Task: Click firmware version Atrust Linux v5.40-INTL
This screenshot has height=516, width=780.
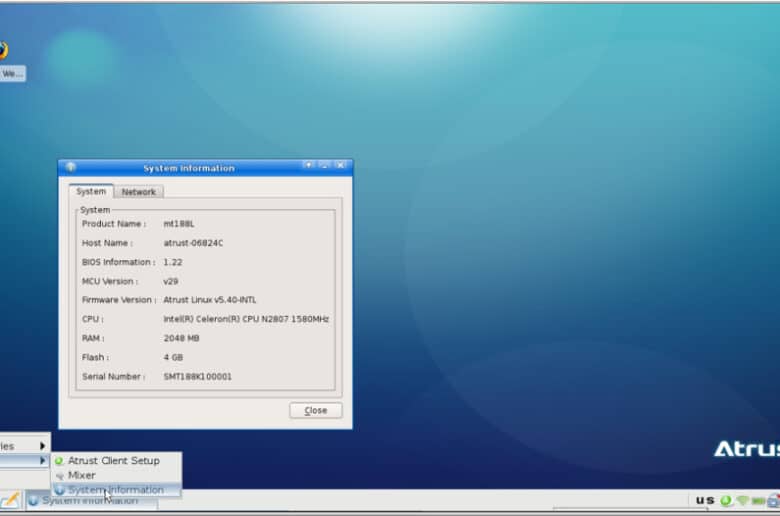Action: [210, 300]
